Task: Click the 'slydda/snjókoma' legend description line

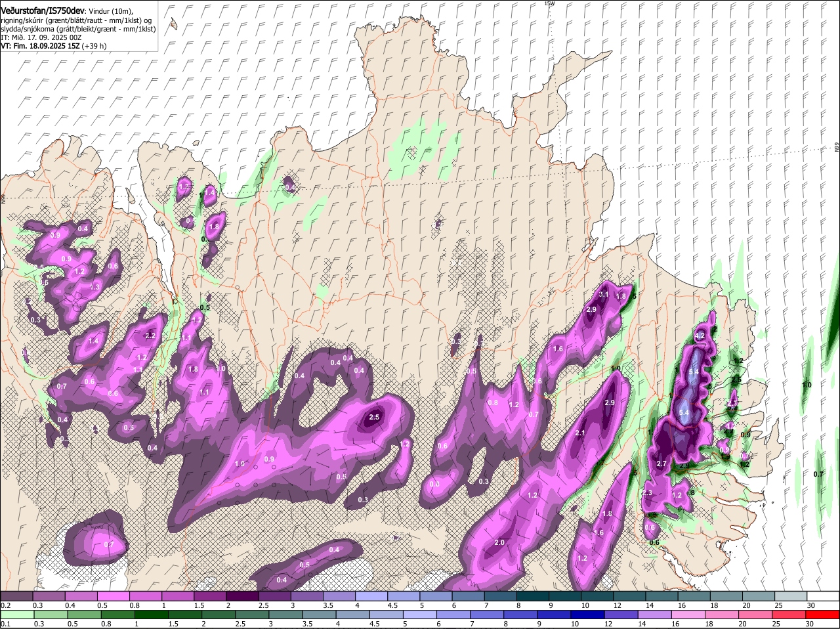Action: (77, 29)
